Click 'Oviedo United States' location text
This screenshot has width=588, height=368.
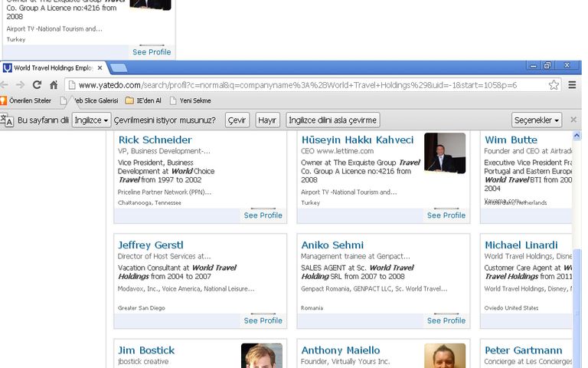click(511, 308)
